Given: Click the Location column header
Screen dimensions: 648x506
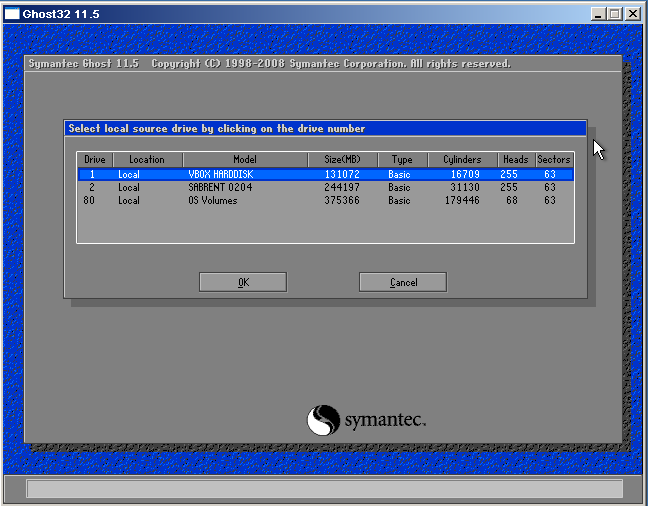Looking at the screenshot, I should click(147, 160).
